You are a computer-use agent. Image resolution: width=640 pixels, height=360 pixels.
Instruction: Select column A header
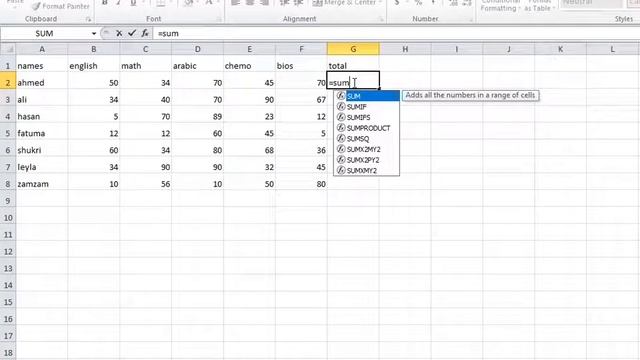click(x=42, y=49)
